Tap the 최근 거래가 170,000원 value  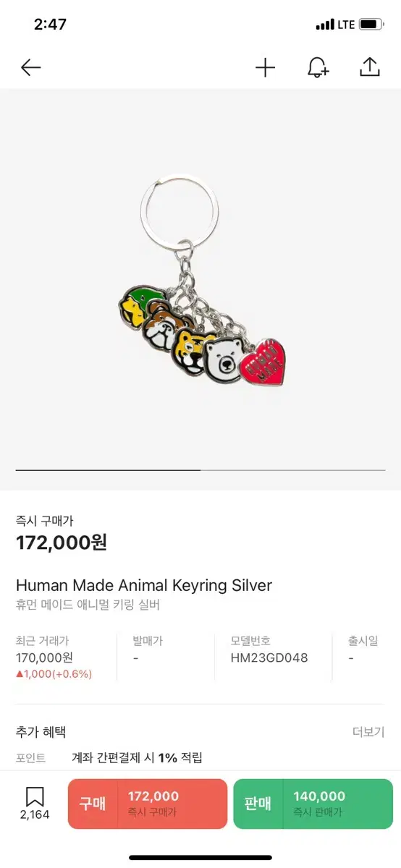[45, 658]
